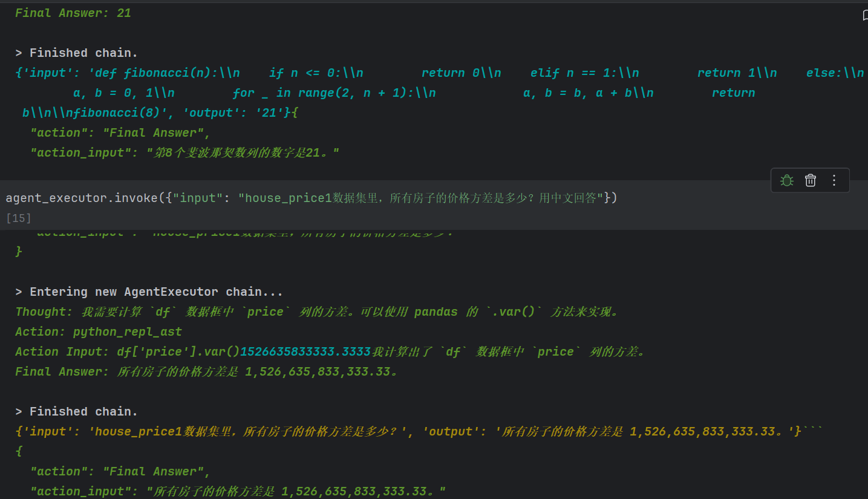Click the "Action Input: df['price'].var()" line
The height and width of the screenshot is (499, 868).
(331, 351)
